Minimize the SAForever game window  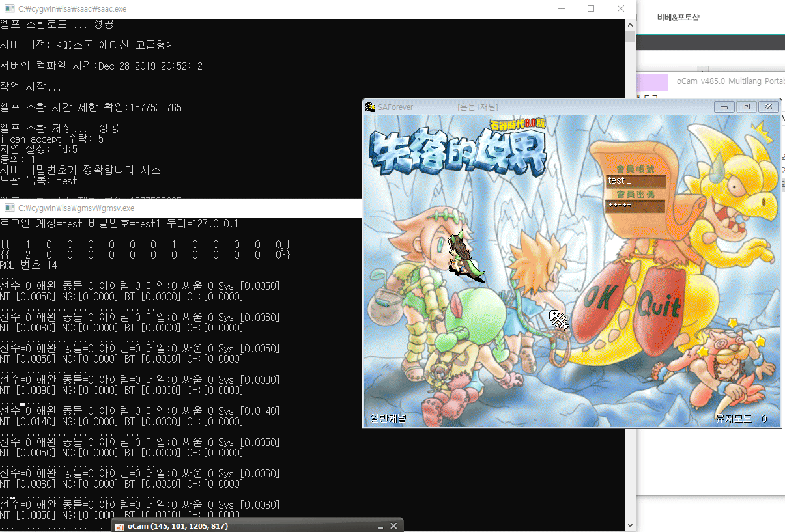coord(724,107)
